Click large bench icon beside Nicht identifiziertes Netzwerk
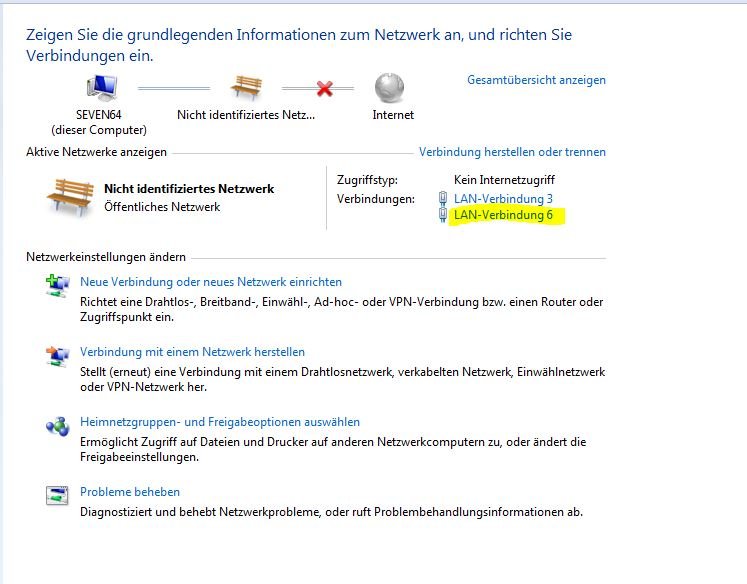 71,197
